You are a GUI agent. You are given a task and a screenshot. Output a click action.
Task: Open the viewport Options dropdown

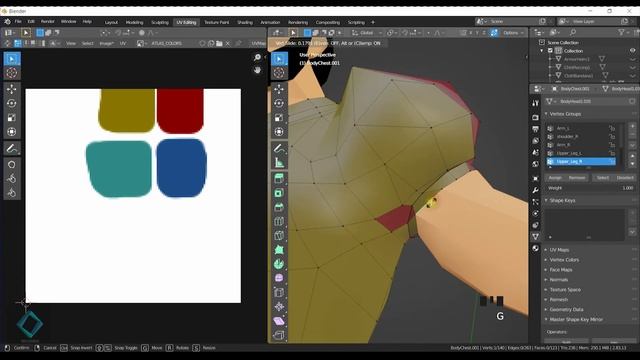(513, 33)
